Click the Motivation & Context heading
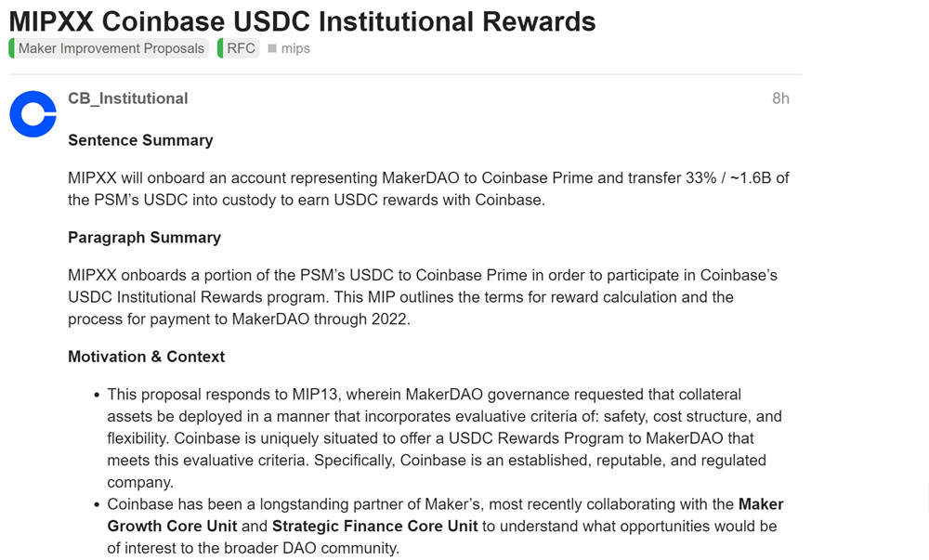The image size is (929, 560). [146, 357]
